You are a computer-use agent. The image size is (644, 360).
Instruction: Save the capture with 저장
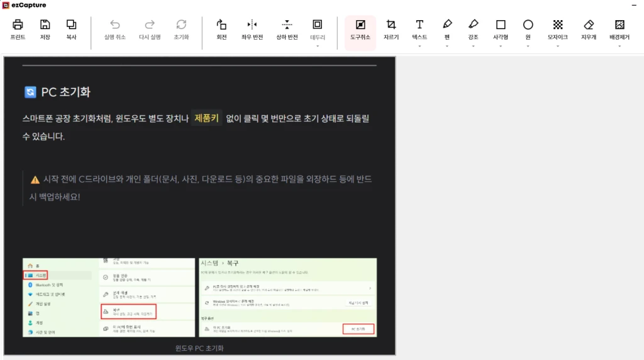point(45,30)
